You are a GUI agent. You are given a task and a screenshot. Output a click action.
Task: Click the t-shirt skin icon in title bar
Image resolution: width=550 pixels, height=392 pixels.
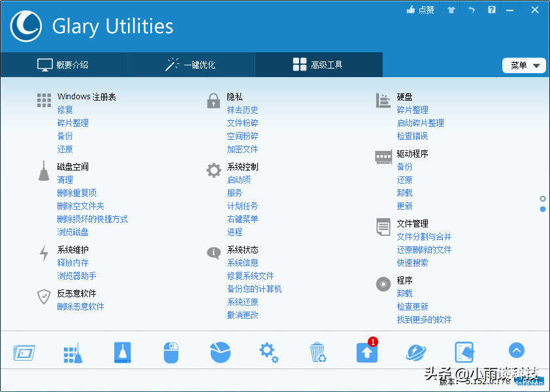(451, 10)
